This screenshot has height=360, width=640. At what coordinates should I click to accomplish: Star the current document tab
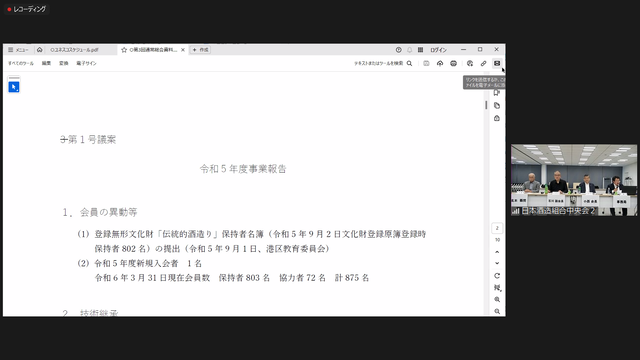coord(124,50)
